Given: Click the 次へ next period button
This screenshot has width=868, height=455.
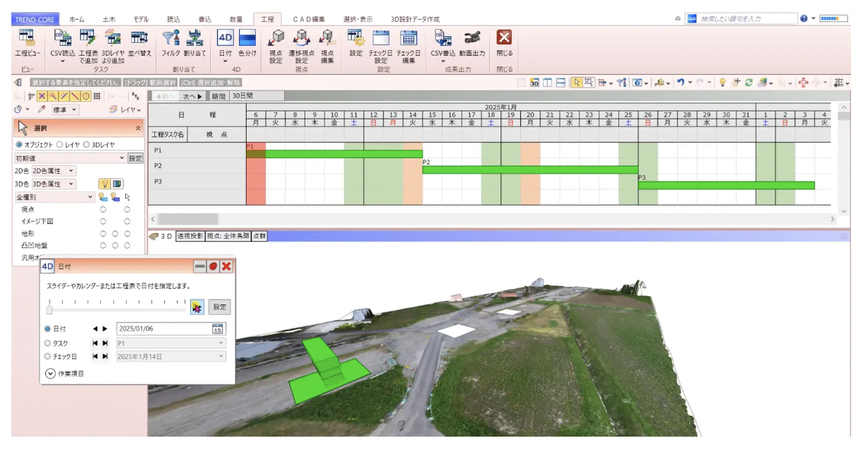Looking at the screenshot, I should (x=192, y=96).
